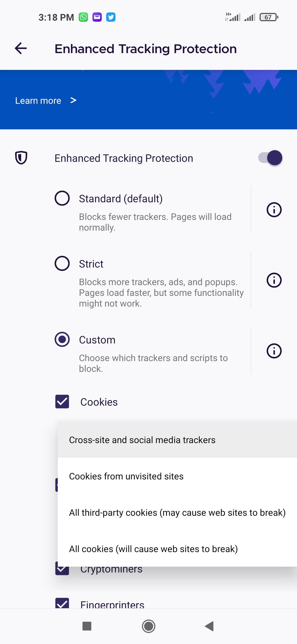This screenshot has width=297, height=644.
Task: Tap the shield icon beside Enhanced Tracking Protection
Action: pyautogui.click(x=21, y=158)
